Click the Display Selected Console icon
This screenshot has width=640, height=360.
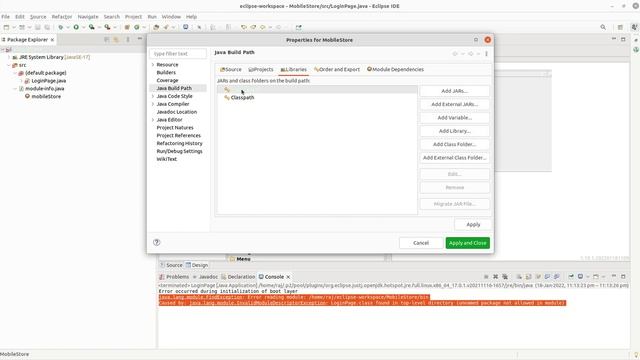point(580,277)
